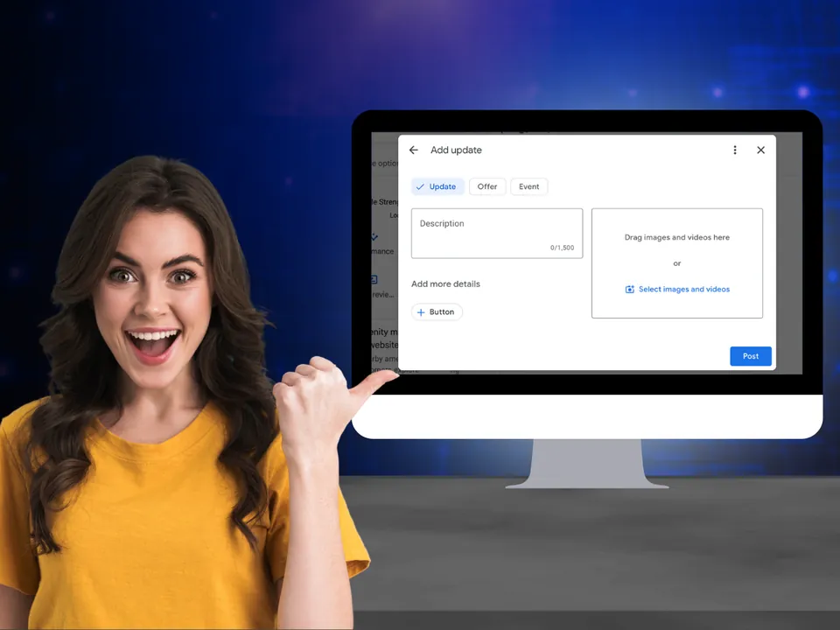Screen dimensions: 840x630
Task: Click the image-add icon beside Select images
Action: click(x=630, y=290)
